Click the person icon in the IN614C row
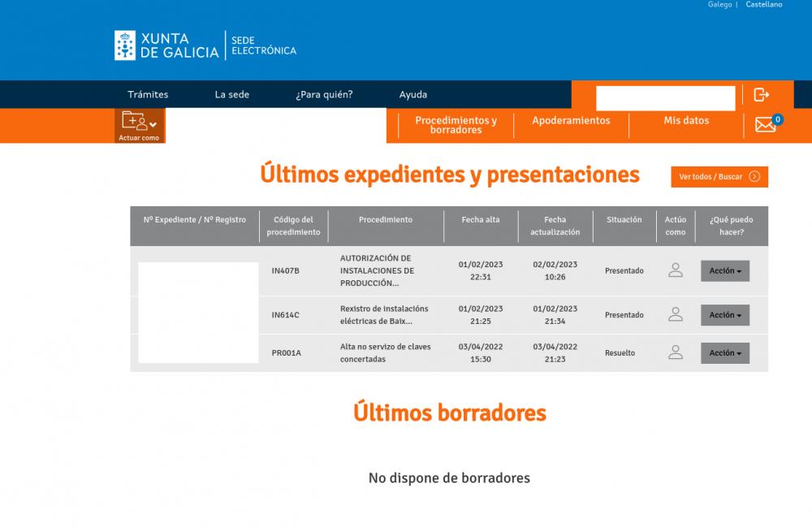This screenshot has width=812, height=527. point(676,314)
